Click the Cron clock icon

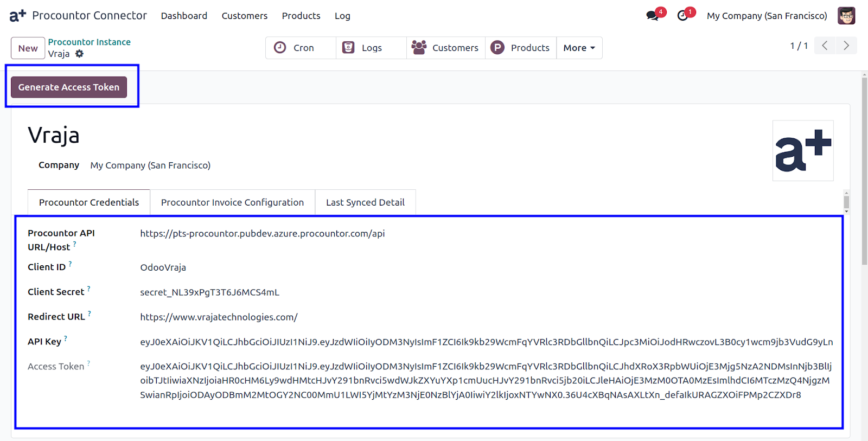pos(280,48)
